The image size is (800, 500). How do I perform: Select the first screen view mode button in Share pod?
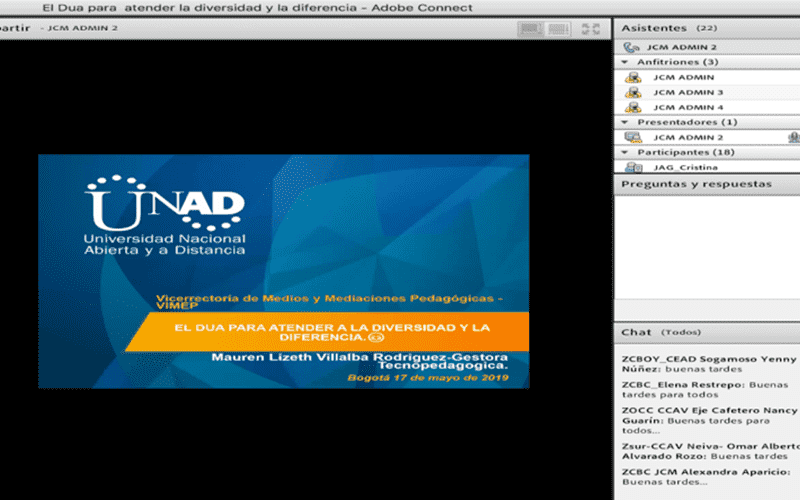coord(531,29)
